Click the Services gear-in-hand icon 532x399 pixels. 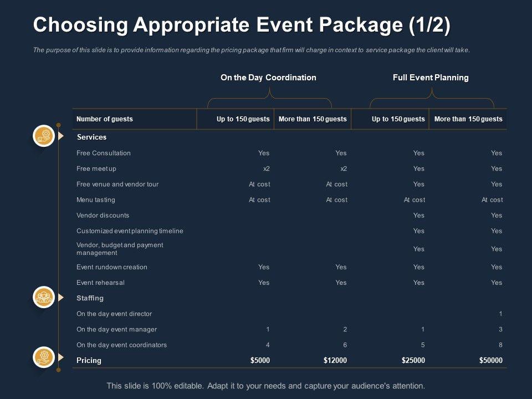pyautogui.click(x=44, y=136)
